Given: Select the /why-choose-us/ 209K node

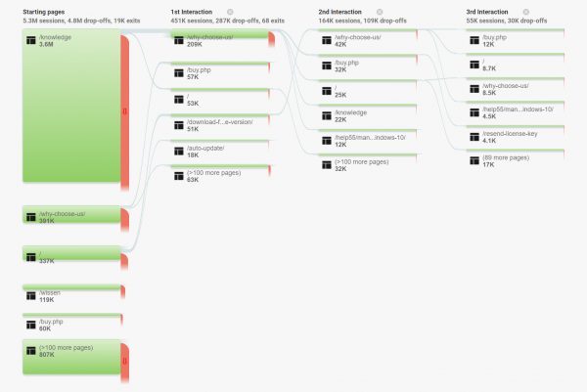Looking at the screenshot, I should pos(219,40).
